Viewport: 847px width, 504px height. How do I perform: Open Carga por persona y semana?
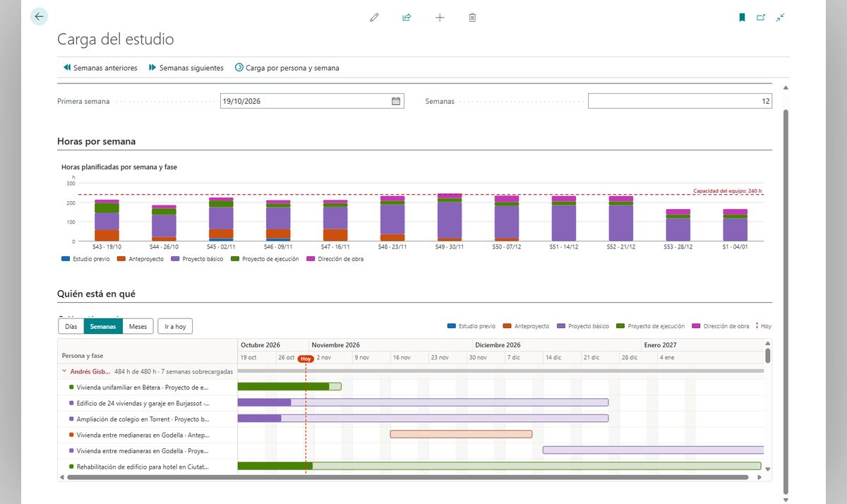[x=287, y=68]
